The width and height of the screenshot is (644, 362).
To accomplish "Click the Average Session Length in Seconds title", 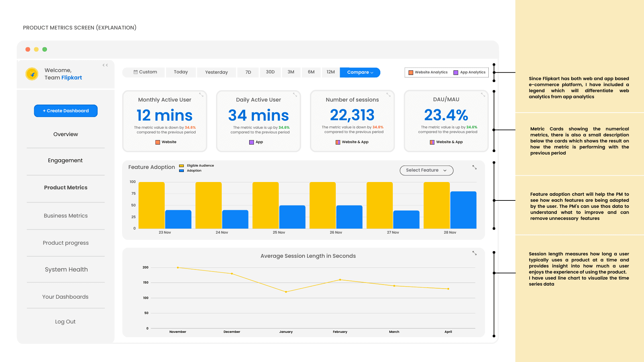I will [308, 256].
